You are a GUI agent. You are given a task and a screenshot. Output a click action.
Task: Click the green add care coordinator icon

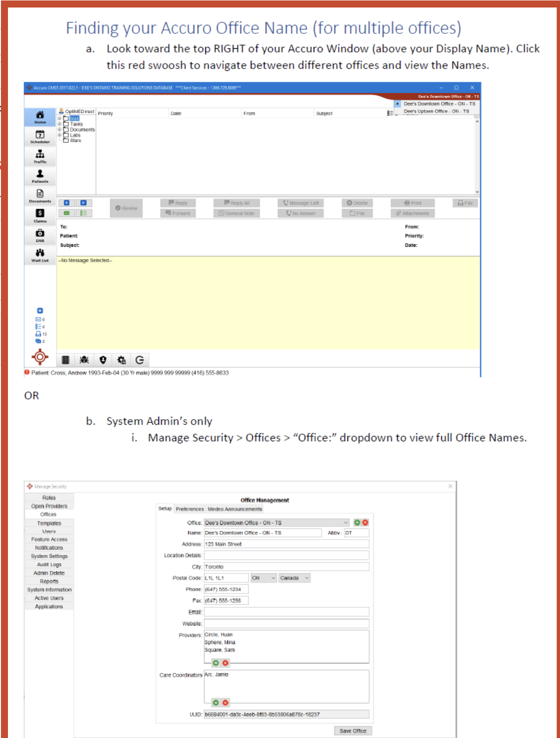tap(216, 703)
